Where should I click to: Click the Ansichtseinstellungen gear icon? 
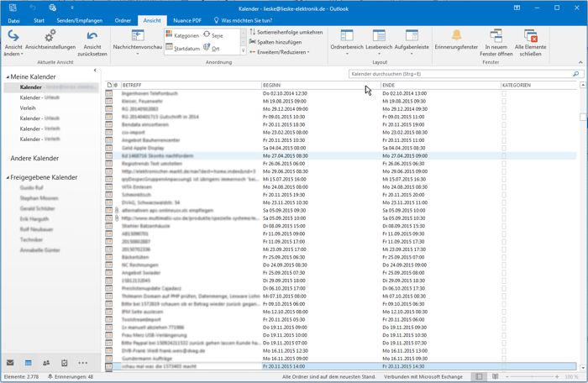50,36
